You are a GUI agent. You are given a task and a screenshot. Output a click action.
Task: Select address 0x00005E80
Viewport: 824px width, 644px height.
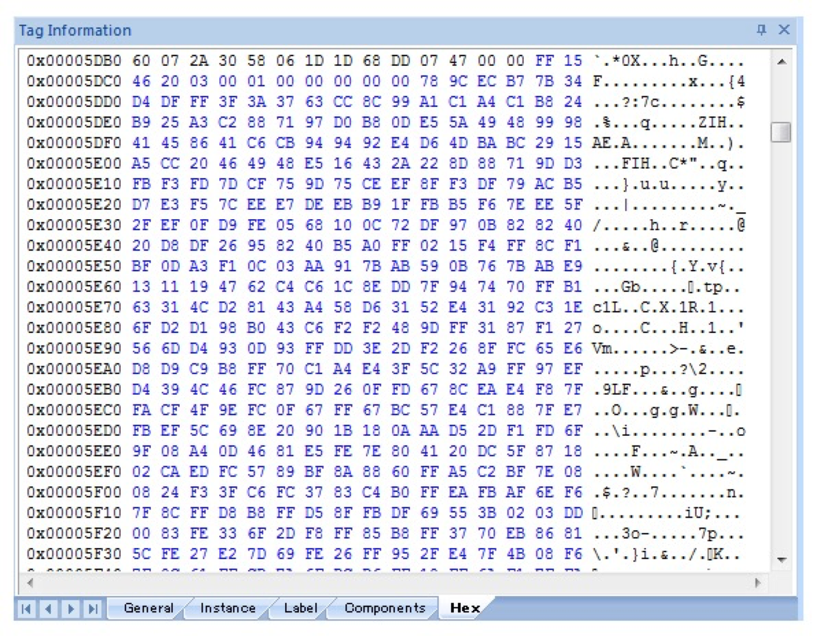[x=74, y=328]
